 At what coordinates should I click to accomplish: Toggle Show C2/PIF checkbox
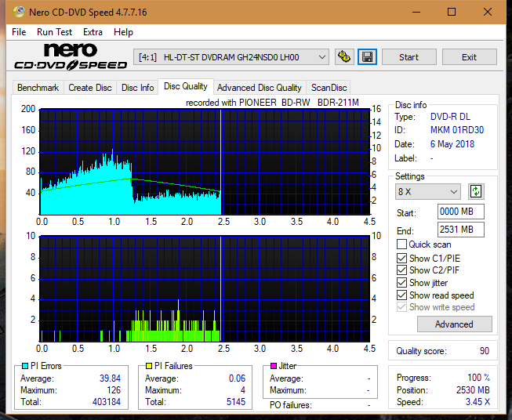[x=401, y=270]
